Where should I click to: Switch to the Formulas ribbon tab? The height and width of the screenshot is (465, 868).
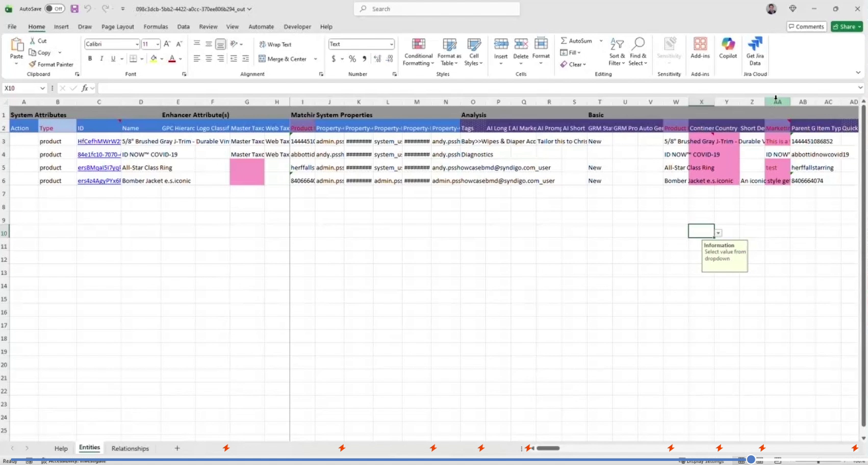(x=156, y=27)
